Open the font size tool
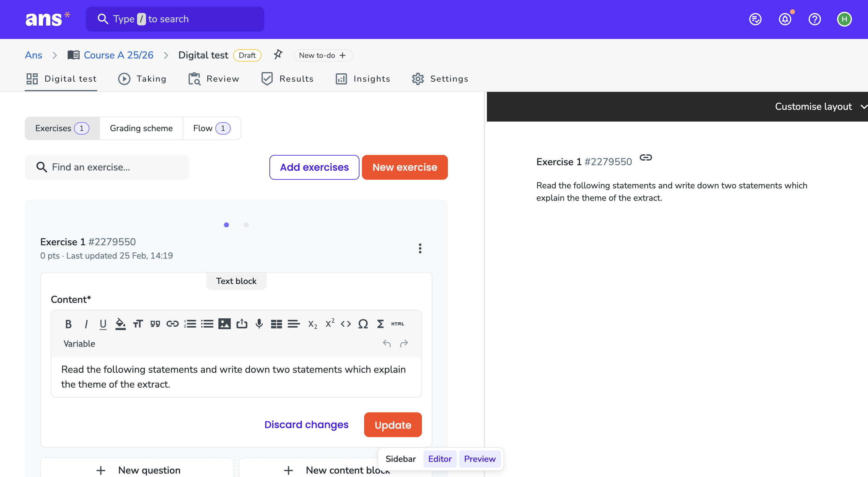 coord(138,324)
